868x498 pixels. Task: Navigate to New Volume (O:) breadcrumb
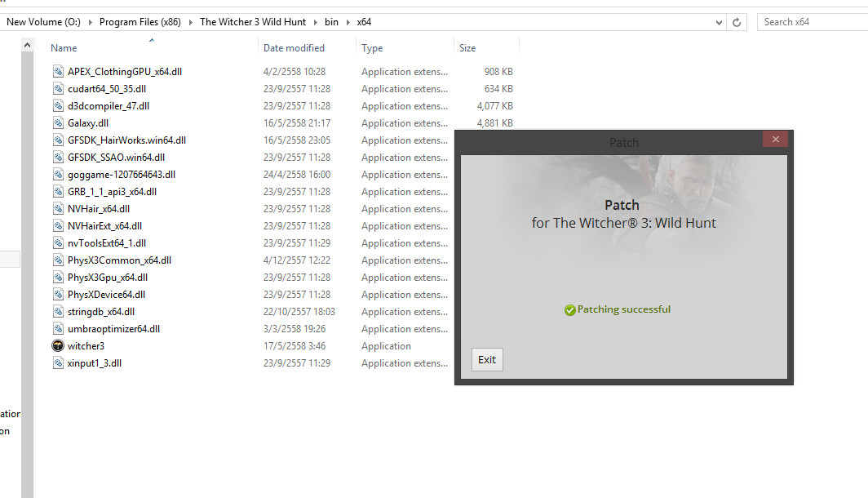(x=43, y=22)
